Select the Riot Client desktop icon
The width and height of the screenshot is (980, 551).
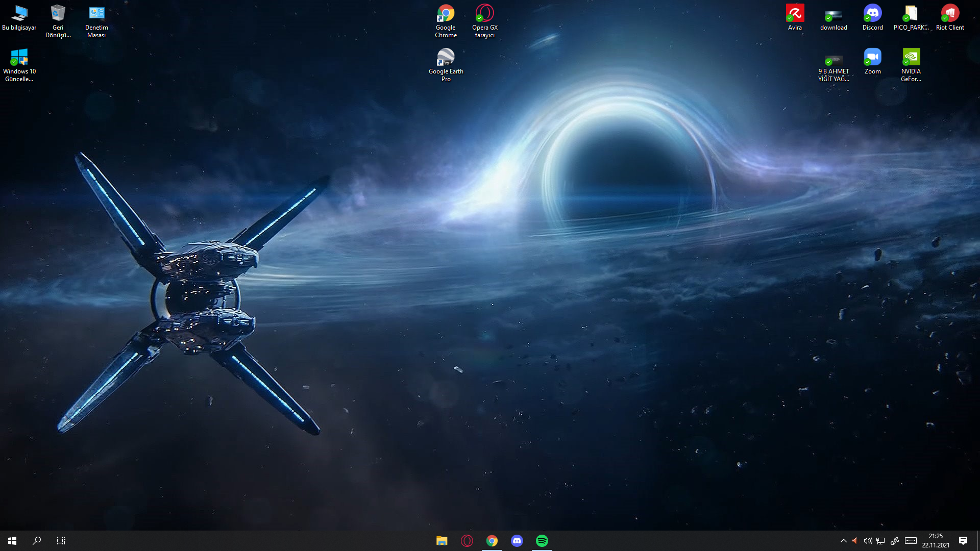(x=950, y=14)
